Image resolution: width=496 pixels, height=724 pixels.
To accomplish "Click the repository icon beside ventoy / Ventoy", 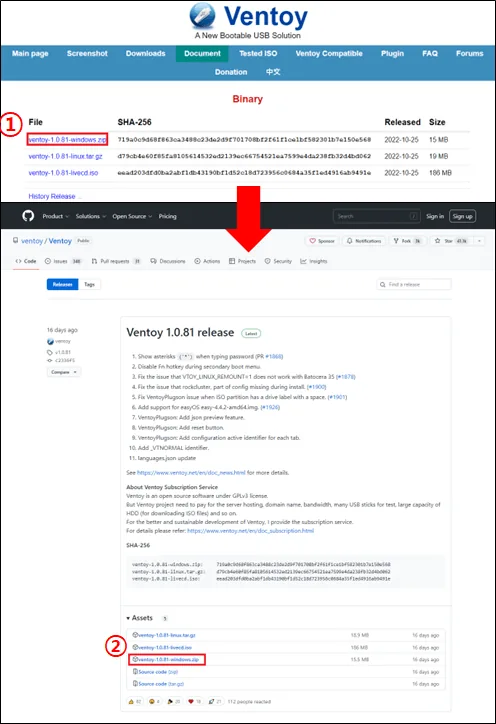I will [16, 241].
